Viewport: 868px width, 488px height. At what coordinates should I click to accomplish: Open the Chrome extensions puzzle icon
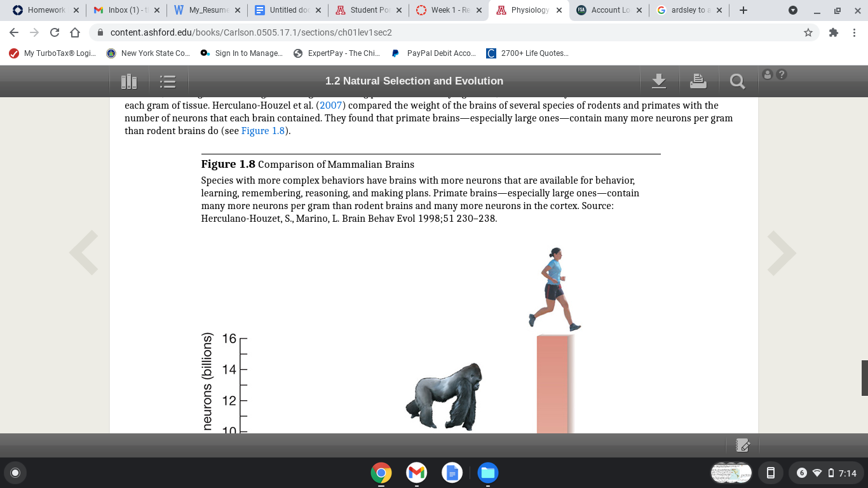click(834, 32)
